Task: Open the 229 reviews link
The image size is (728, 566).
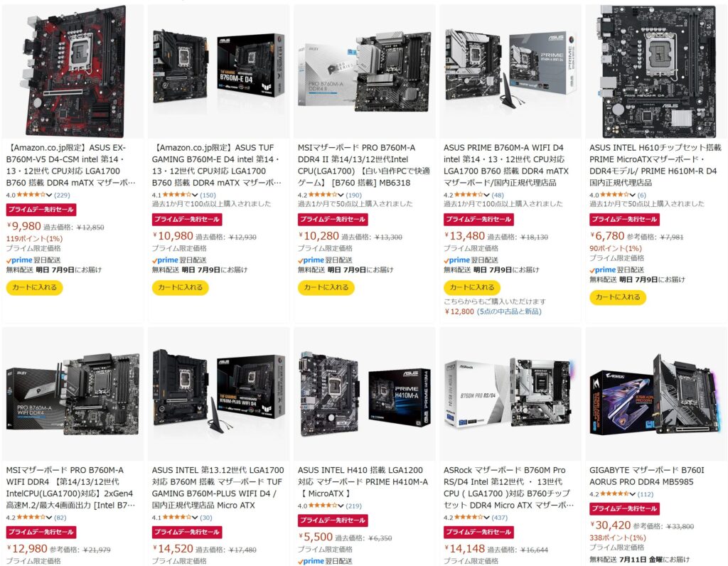Action: point(62,195)
